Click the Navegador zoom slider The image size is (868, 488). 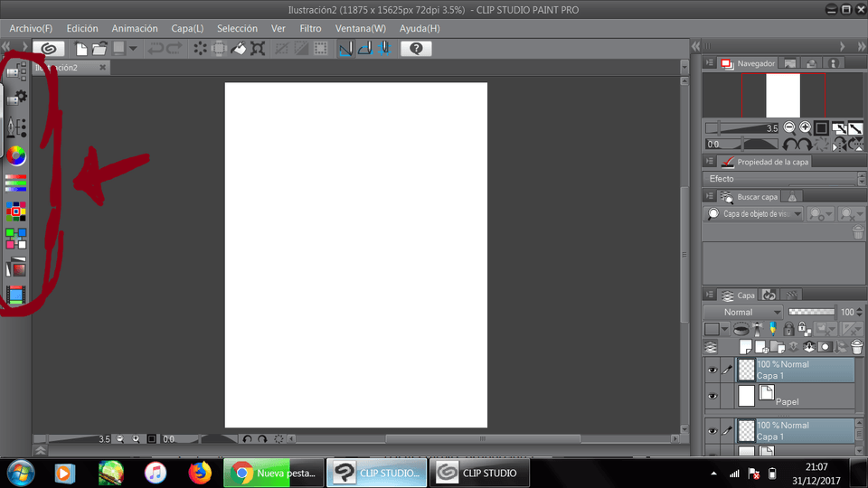742,127
